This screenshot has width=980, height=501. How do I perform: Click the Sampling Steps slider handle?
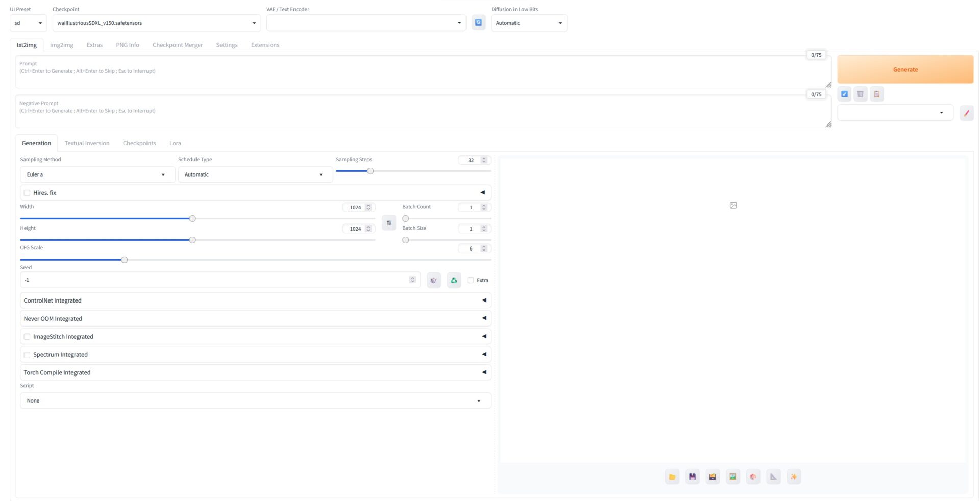coord(371,171)
